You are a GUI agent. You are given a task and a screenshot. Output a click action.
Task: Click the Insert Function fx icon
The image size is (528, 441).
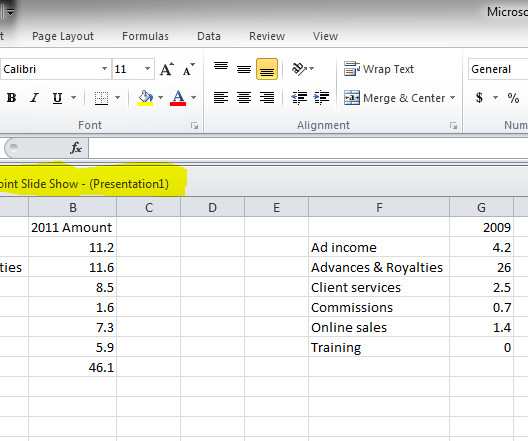[x=76, y=148]
